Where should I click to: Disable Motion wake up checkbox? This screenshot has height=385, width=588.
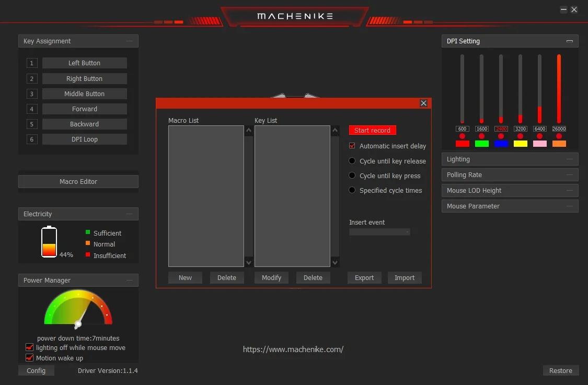pyautogui.click(x=30, y=358)
